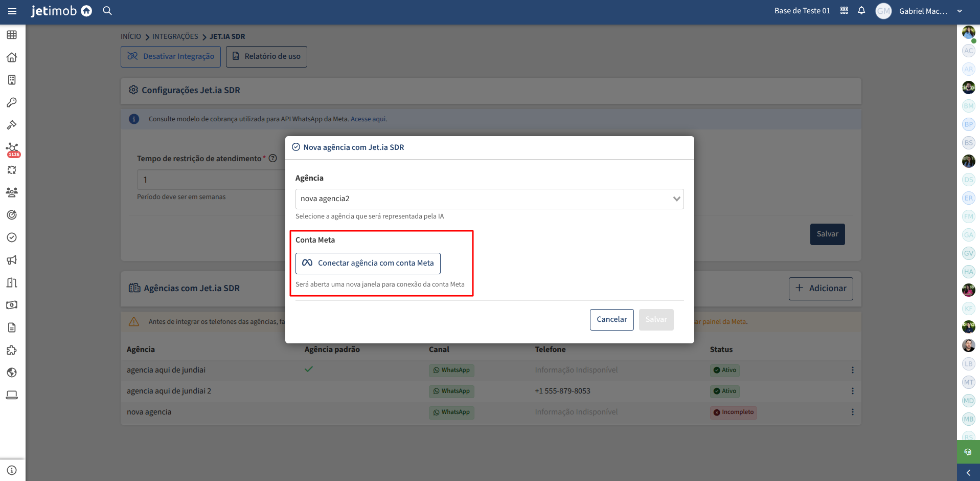Expand the Gabriel Mac user menu
The width and height of the screenshot is (980, 481).
pos(960,11)
